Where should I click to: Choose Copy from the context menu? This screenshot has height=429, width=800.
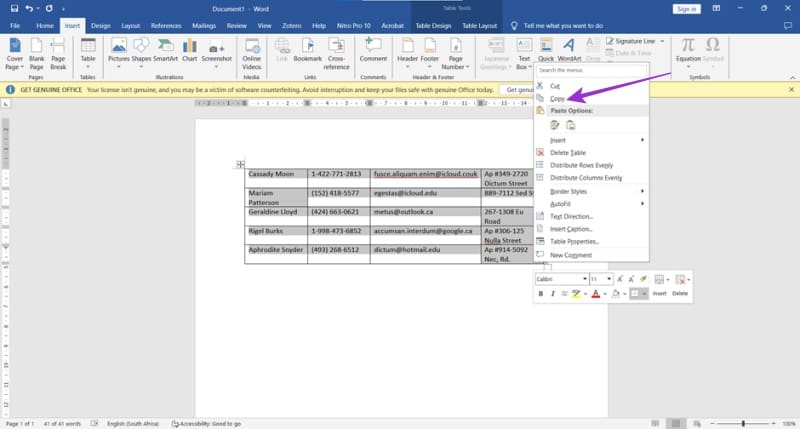point(556,99)
